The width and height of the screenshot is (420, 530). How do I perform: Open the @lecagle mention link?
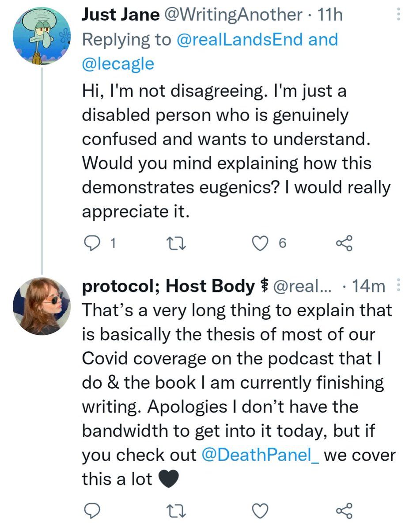pyautogui.click(x=118, y=64)
